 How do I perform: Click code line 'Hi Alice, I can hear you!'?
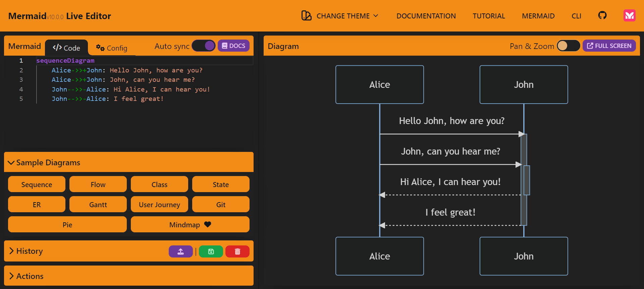pos(131,89)
